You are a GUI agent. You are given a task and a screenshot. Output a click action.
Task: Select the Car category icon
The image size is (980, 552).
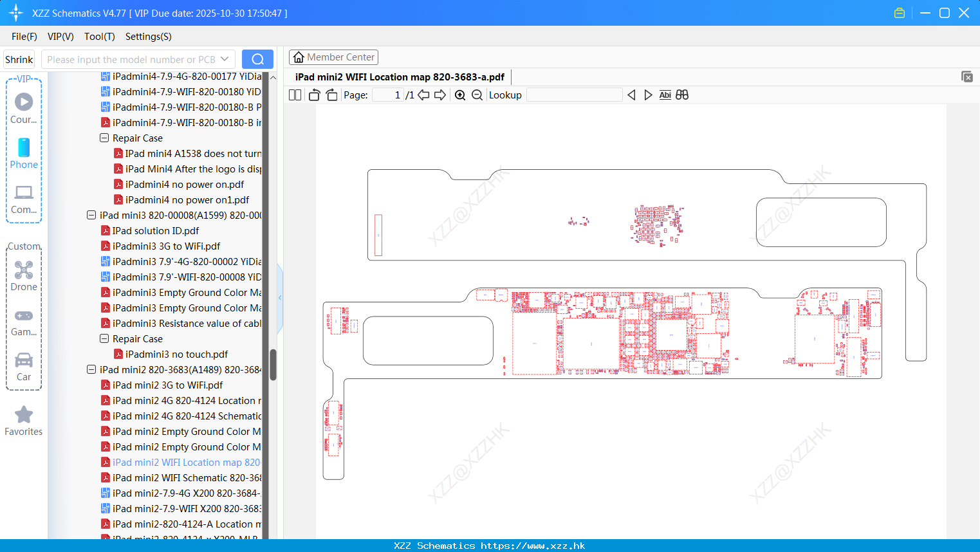tap(24, 366)
